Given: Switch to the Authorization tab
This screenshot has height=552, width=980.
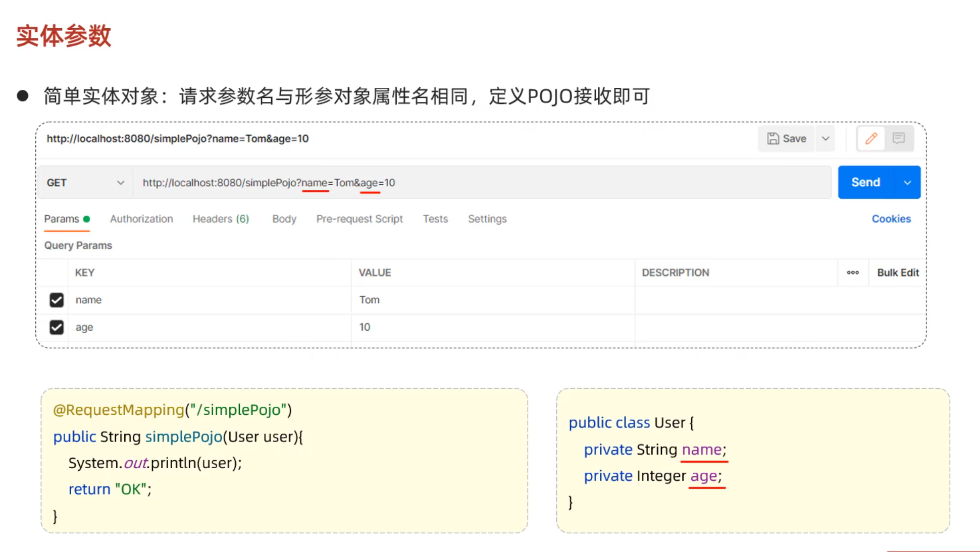Looking at the screenshot, I should point(141,219).
